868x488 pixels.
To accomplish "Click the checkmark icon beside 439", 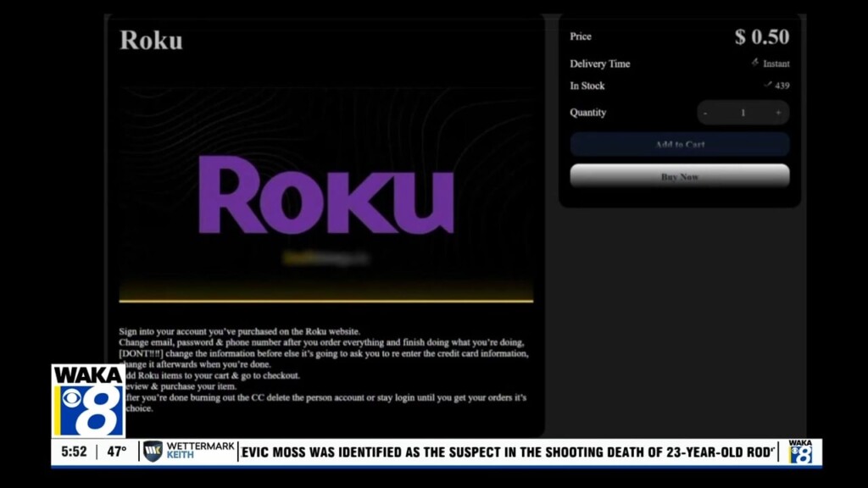I will [x=768, y=85].
